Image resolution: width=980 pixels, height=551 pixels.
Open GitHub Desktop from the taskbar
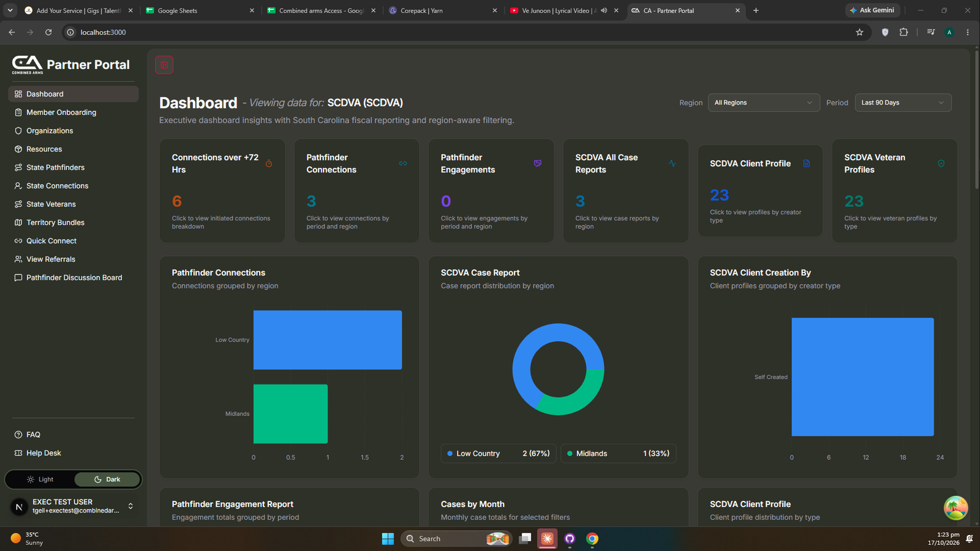[x=570, y=539]
